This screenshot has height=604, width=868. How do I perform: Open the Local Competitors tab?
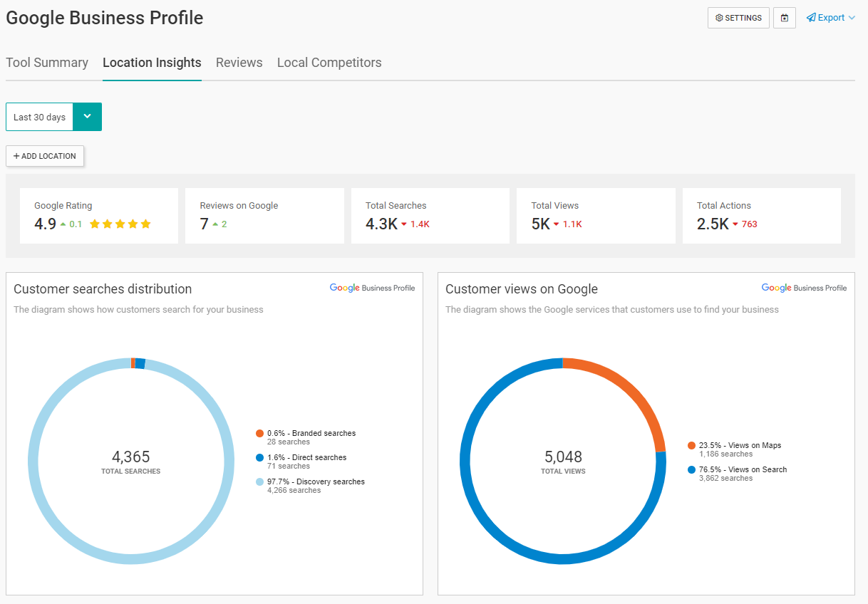329,63
